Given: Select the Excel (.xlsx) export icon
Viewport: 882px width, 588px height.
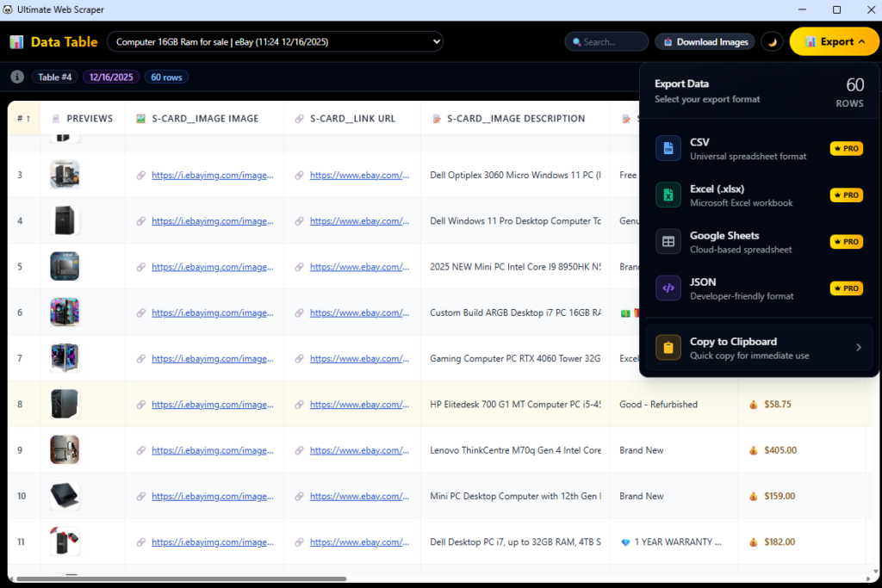Looking at the screenshot, I should [x=668, y=195].
